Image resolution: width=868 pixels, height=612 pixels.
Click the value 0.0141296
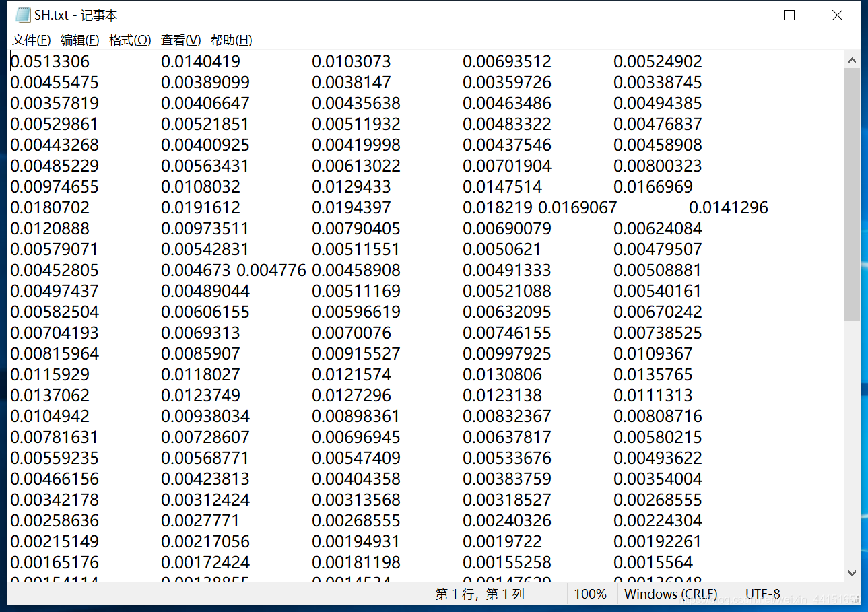pos(729,208)
